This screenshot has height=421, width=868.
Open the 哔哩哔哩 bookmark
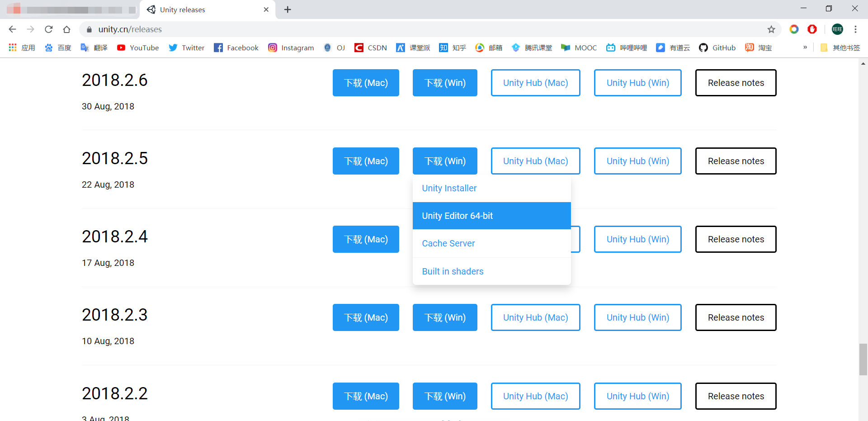pyautogui.click(x=627, y=47)
